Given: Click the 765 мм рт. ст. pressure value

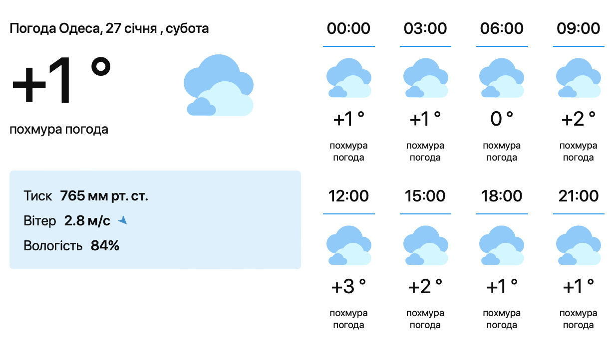Looking at the screenshot, I should point(104,196).
